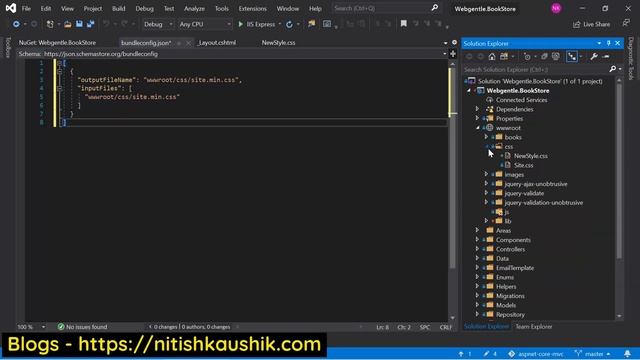The height and width of the screenshot is (360, 640).
Task: Start IIS Express with the green play button
Action: point(240,24)
